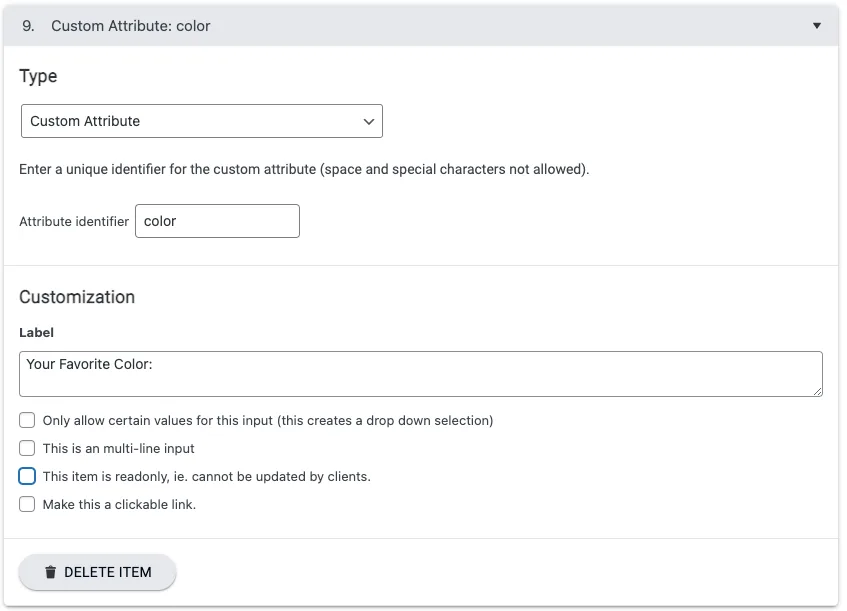
Task: Check the multi-line input option
Action: tap(27, 448)
